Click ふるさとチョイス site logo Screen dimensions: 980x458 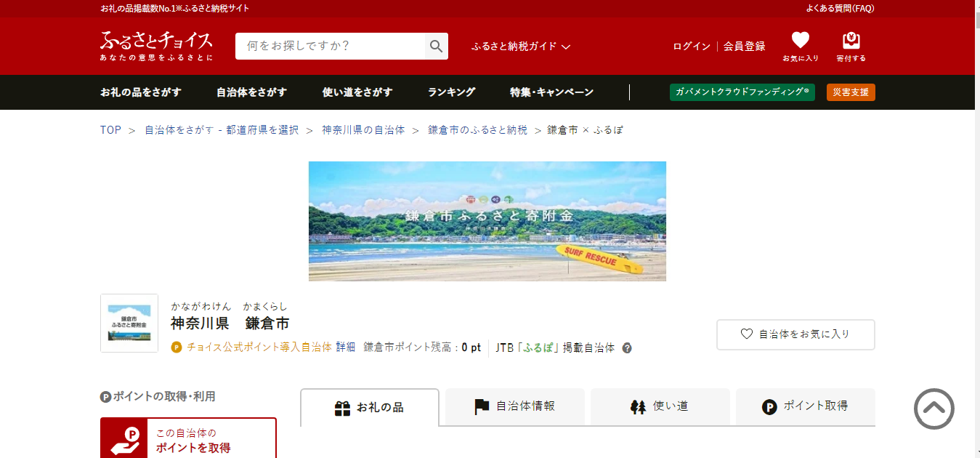point(156,45)
